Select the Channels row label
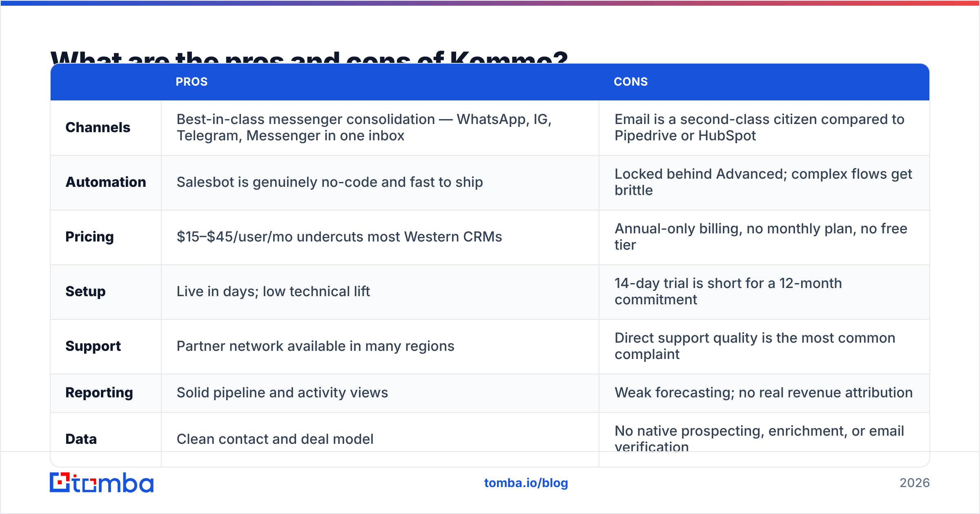 (98, 128)
